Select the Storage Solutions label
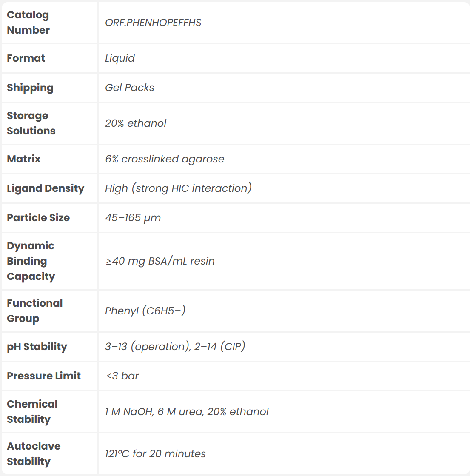Image resolution: width=470 pixels, height=476 pixels. click(31, 123)
